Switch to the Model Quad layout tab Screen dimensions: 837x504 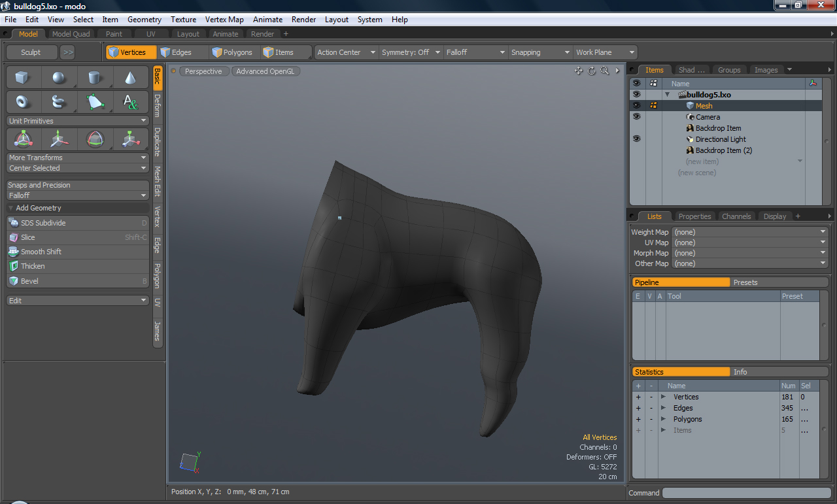pos(71,34)
